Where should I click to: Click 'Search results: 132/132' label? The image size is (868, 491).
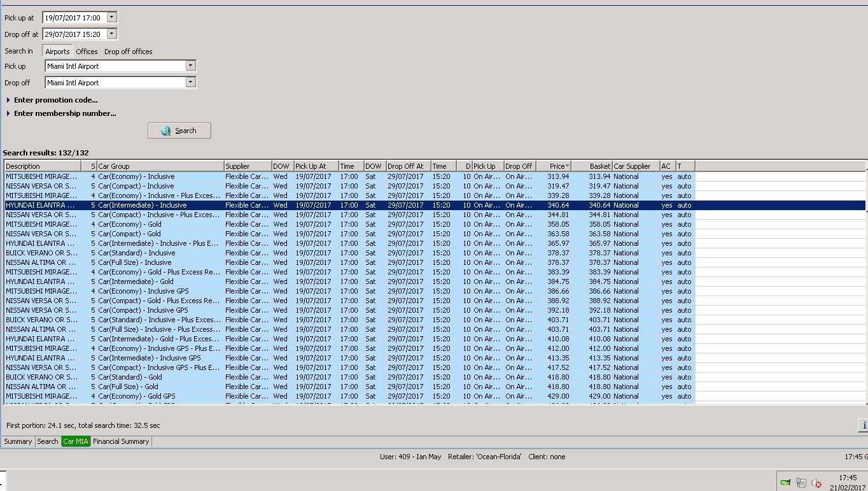(46, 153)
